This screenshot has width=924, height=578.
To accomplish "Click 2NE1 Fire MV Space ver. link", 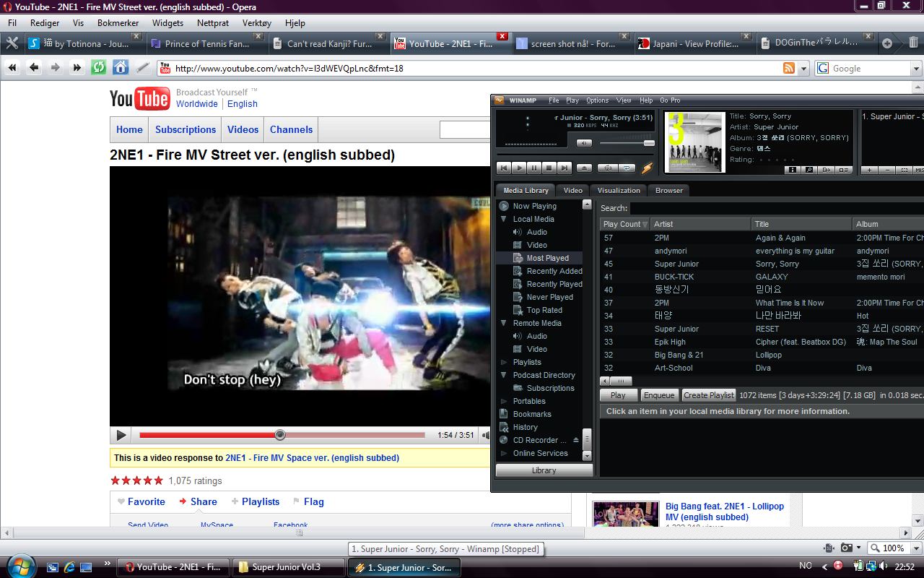I will (312, 457).
